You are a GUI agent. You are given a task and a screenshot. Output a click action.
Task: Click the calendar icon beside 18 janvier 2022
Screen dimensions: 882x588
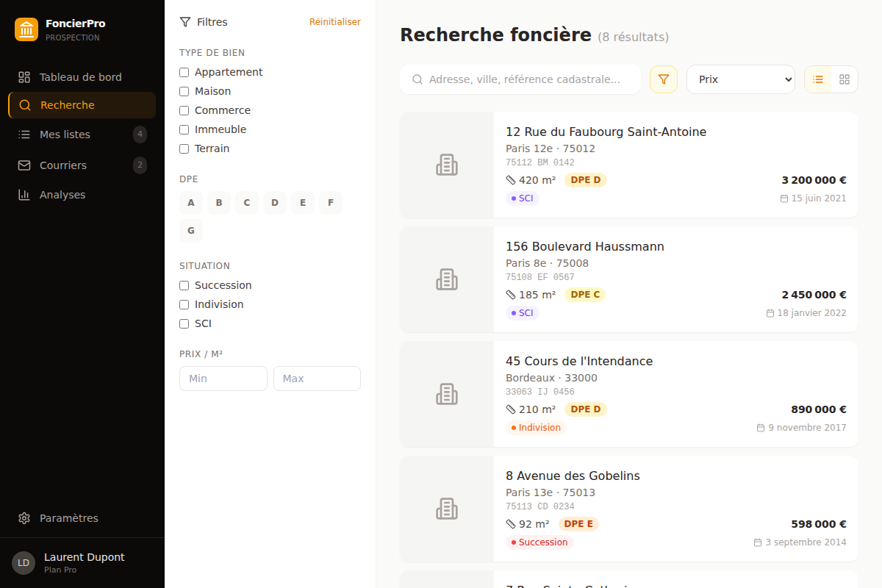[770, 313]
